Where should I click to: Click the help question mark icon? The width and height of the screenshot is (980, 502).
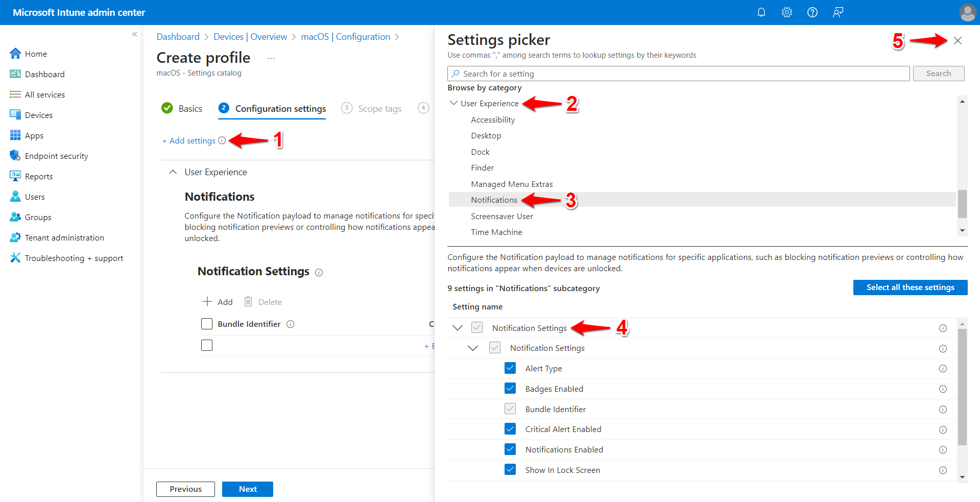(812, 12)
